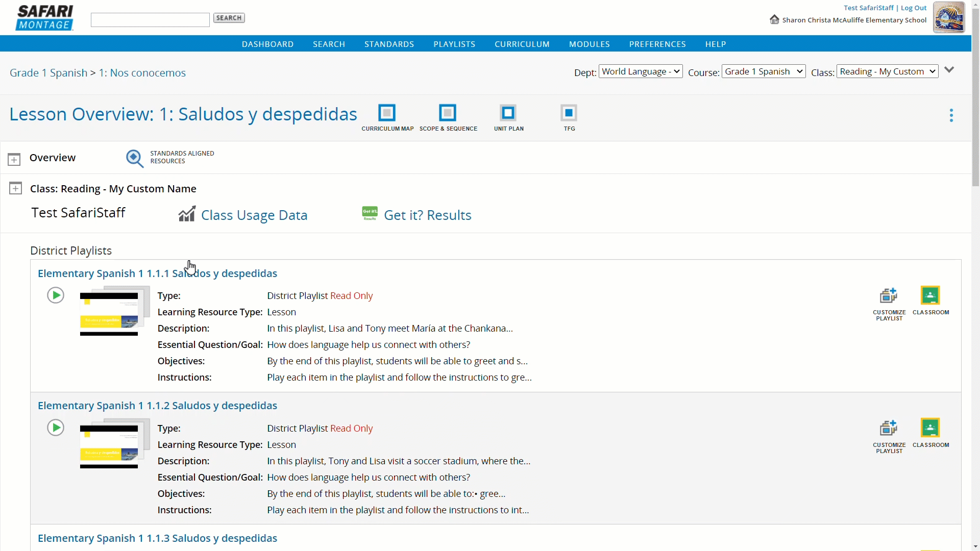This screenshot has height=551, width=980.
Task: Open the Curriculum menu
Action: (x=522, y=44)
